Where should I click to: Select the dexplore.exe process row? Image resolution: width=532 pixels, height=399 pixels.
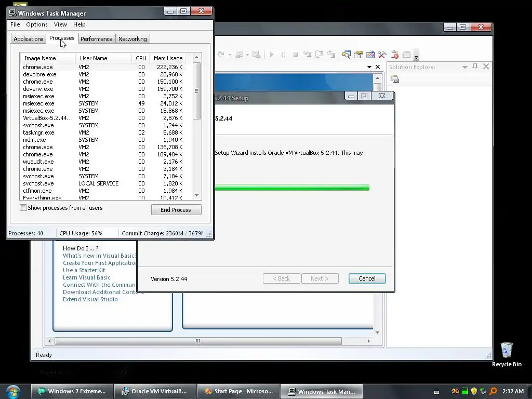pyautogui.click(x=103, y=74)
